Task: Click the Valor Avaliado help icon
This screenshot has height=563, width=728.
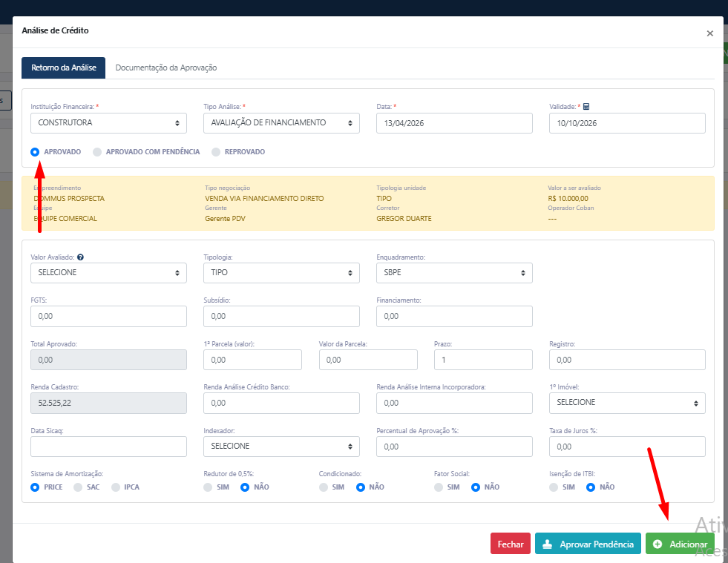Action: (x=80, y=257)
